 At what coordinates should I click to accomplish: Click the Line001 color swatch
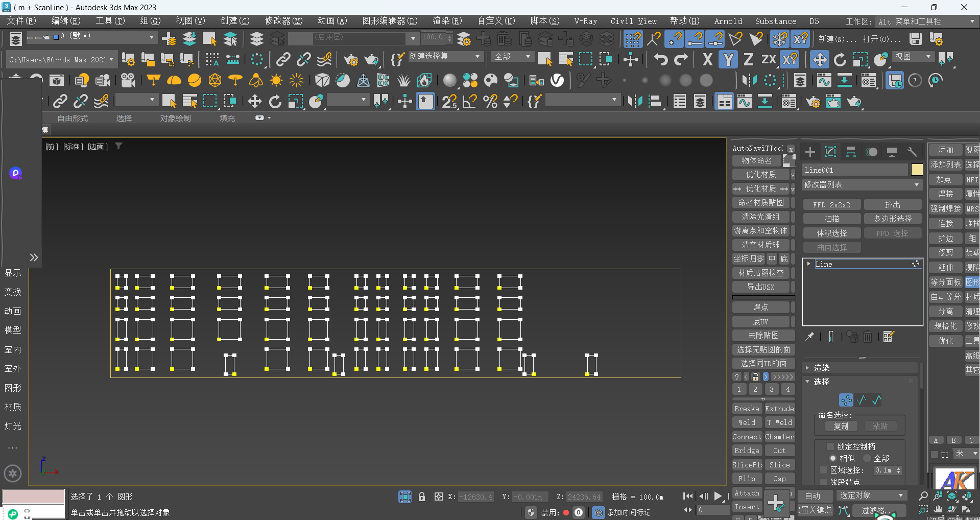[x=917, y=170]
